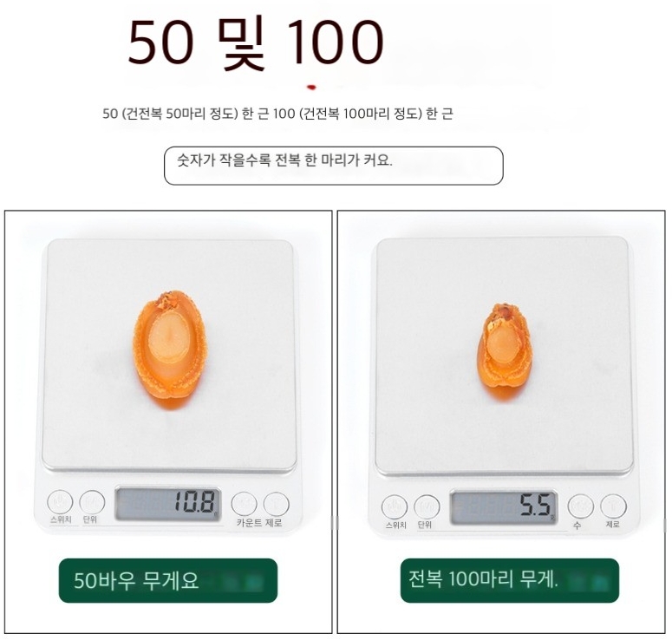Click the 카운트 button on the left scale
This screenshot has height=640, width=672.
245,504
